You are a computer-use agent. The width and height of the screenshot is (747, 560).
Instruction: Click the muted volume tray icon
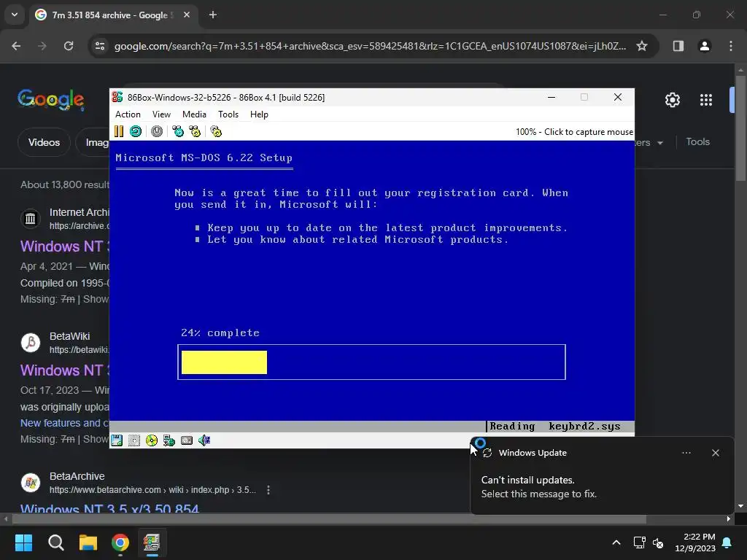pyautogui.click(x=658, y=542)
